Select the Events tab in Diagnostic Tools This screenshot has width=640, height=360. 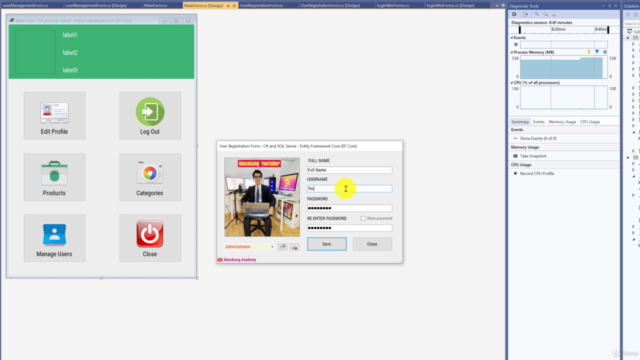click(538, 122)
